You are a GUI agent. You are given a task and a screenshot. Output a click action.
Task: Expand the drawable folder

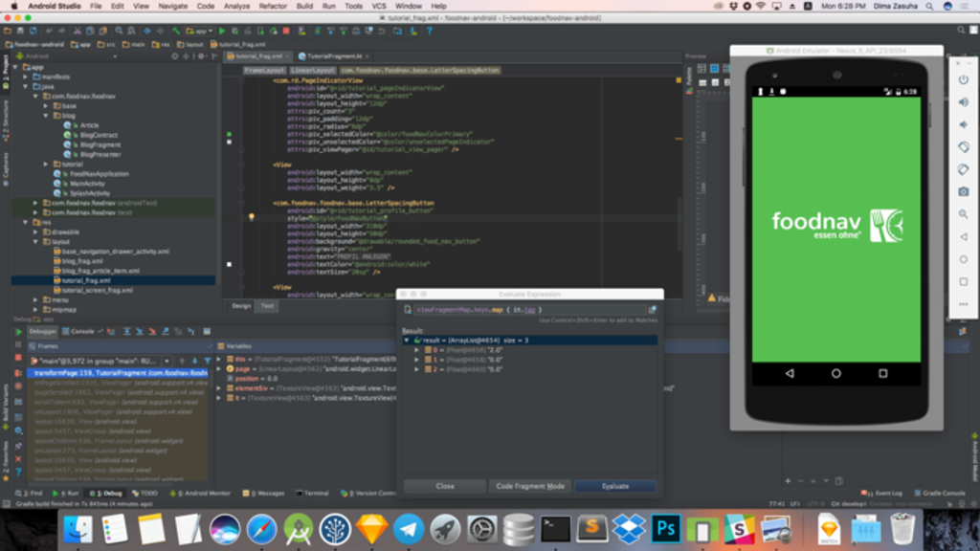tap(35, 231)
